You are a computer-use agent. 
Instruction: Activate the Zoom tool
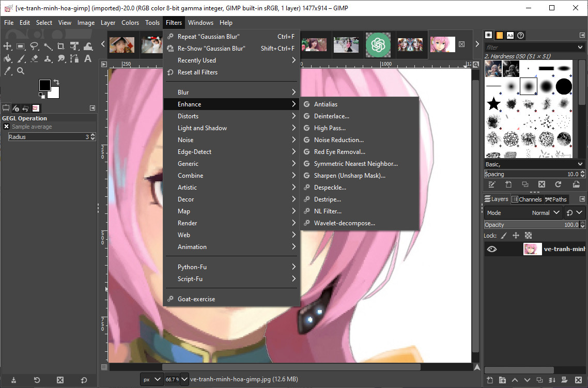[21, 70]
